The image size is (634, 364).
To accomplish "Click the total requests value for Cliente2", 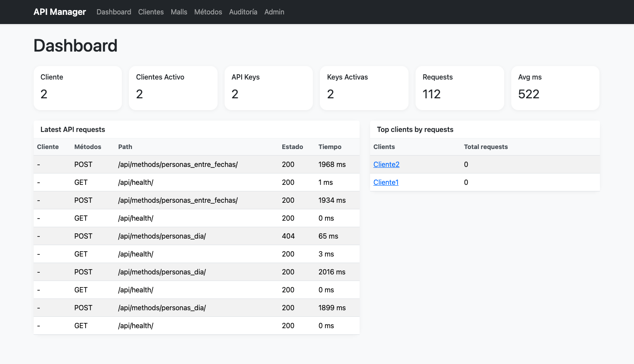I will click(x=466, y=164).
